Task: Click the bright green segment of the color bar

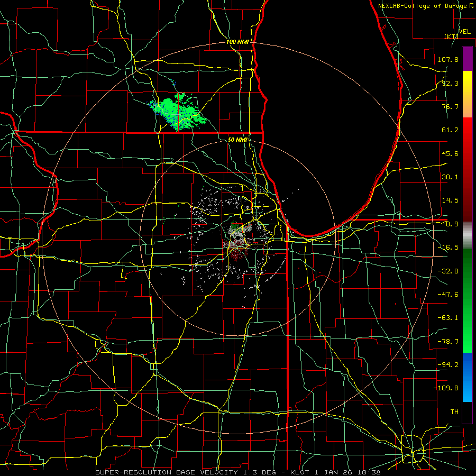Action: pos(467,300)
